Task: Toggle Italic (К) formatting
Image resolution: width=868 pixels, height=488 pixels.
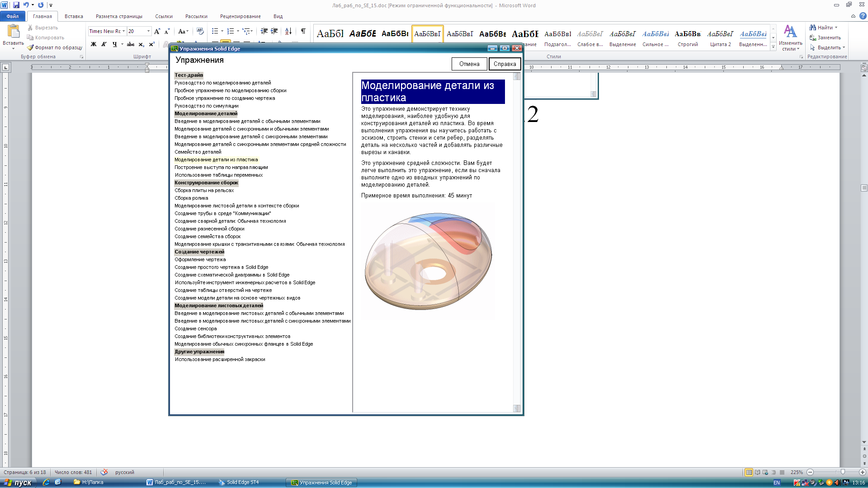Action: click(104, 44)
